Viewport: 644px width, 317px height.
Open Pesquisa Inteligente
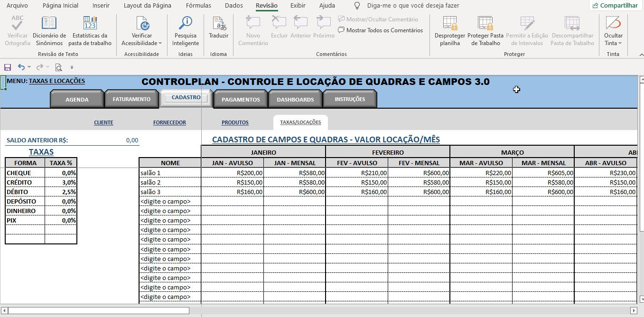185,29
